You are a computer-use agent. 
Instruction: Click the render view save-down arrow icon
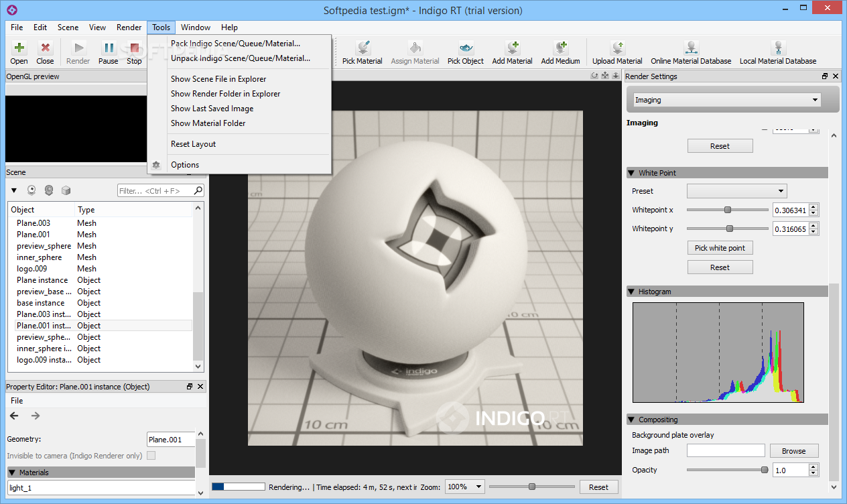pos(615,76)
